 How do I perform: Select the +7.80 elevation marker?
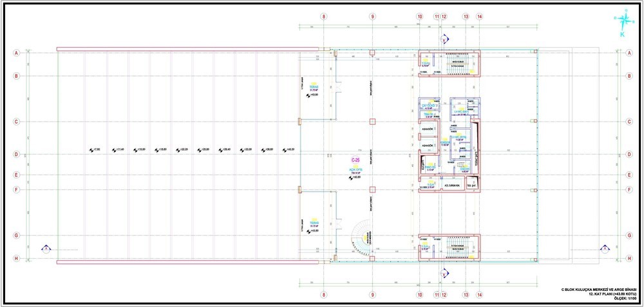[95, 150]
